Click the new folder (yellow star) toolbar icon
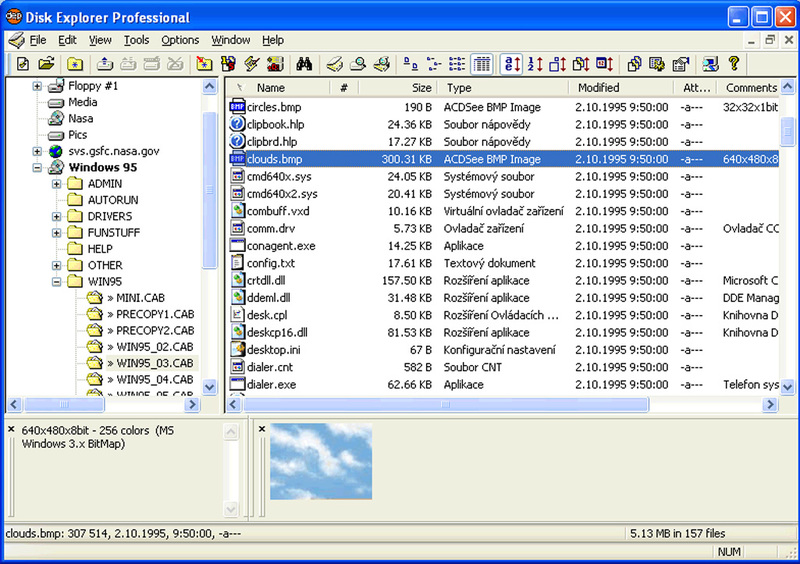 75,64
